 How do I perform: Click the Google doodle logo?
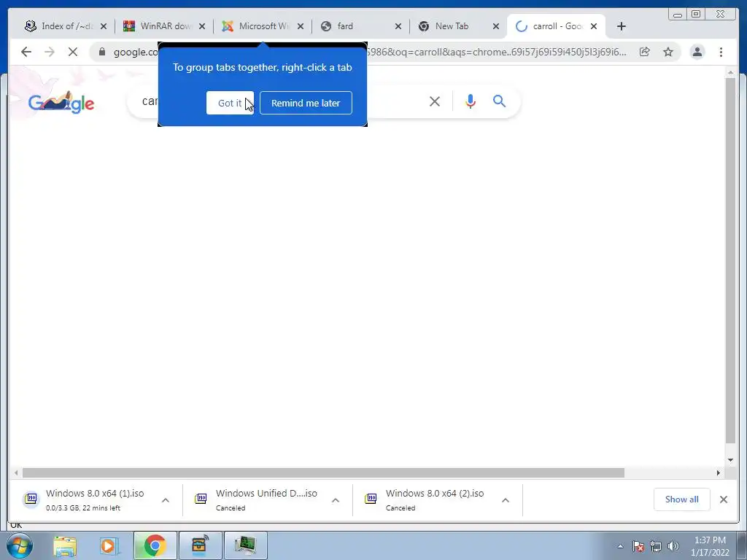(x=61, y=102)
